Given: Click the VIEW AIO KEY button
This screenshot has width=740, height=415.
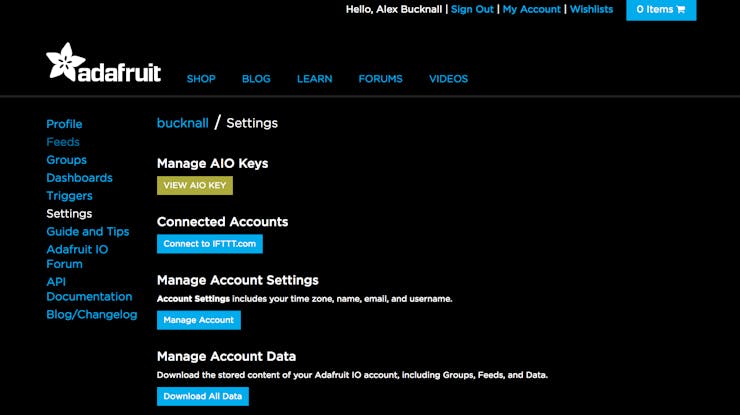Looking at the screenshot, I should pyautogui.click(x=195, y=186).
